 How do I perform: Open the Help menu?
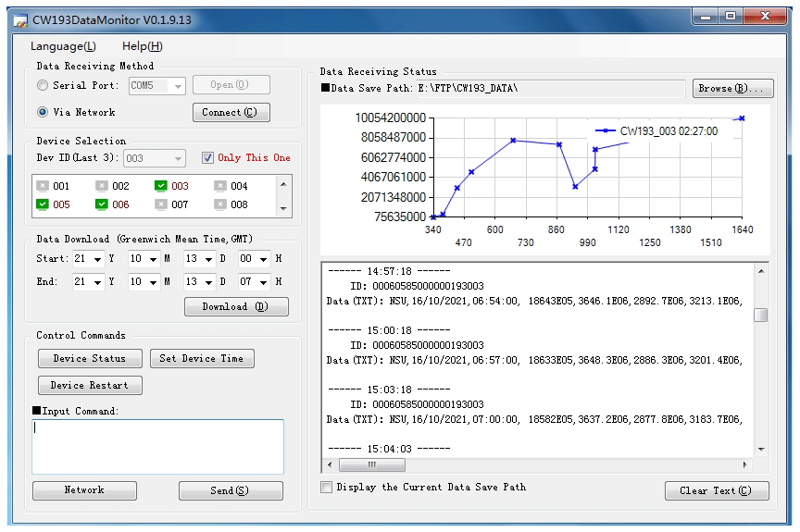pos(142,46)
